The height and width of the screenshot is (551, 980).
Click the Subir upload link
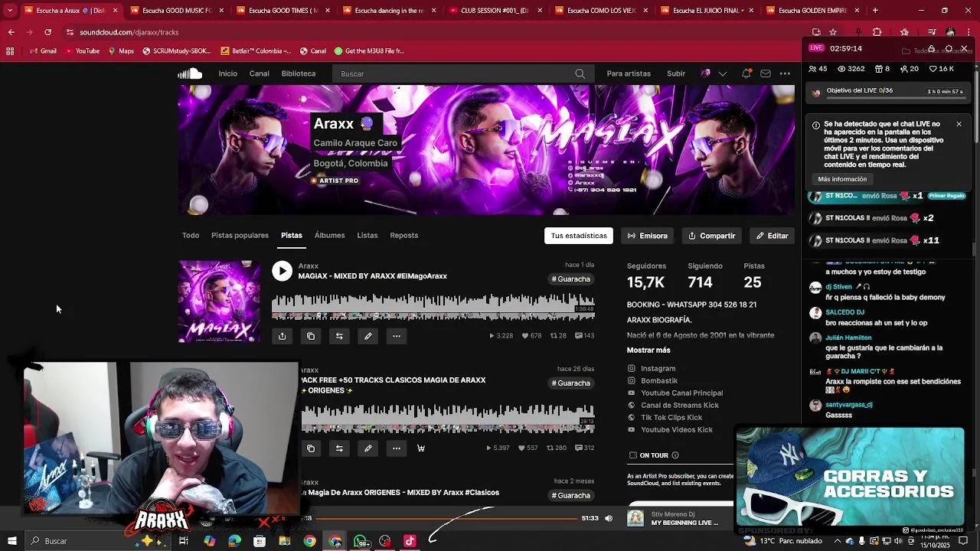(x=676, y=73)
